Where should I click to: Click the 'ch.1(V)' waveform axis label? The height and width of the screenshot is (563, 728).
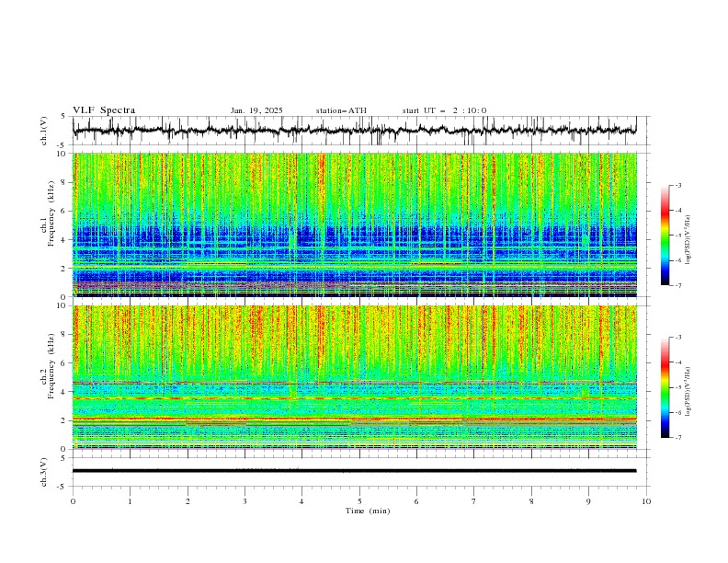[44, 131]
